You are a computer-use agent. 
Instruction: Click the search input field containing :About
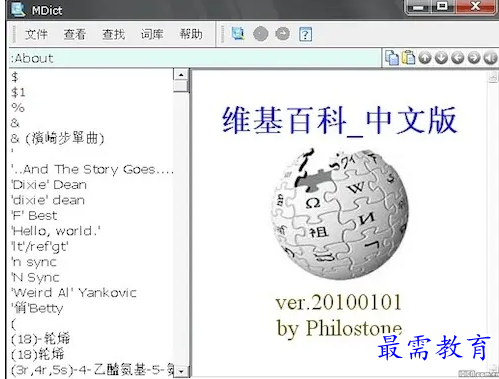click(x=195, y=58)
